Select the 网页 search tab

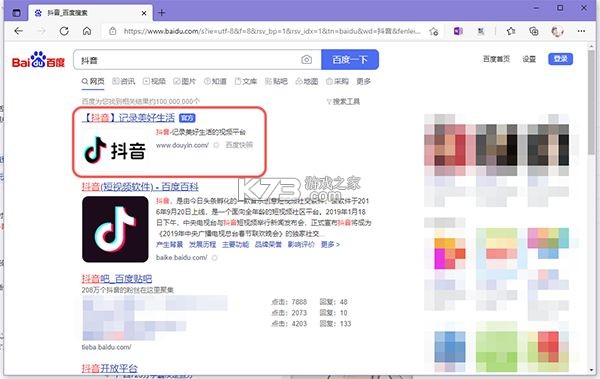93,81
